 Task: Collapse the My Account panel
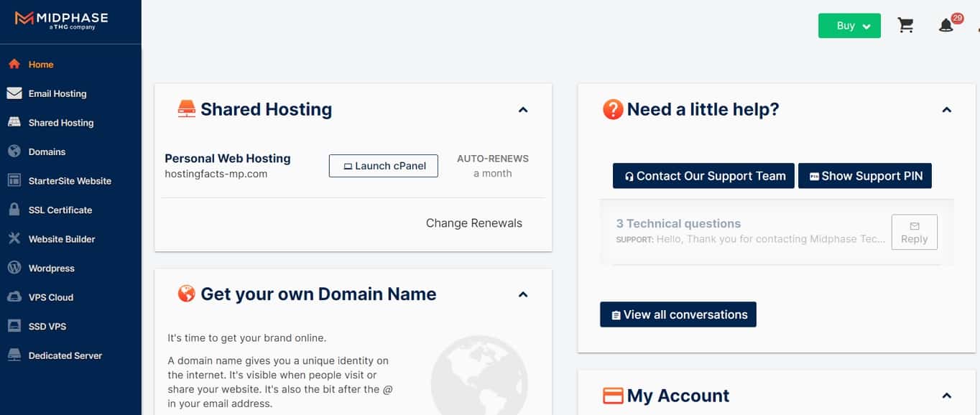947,396
